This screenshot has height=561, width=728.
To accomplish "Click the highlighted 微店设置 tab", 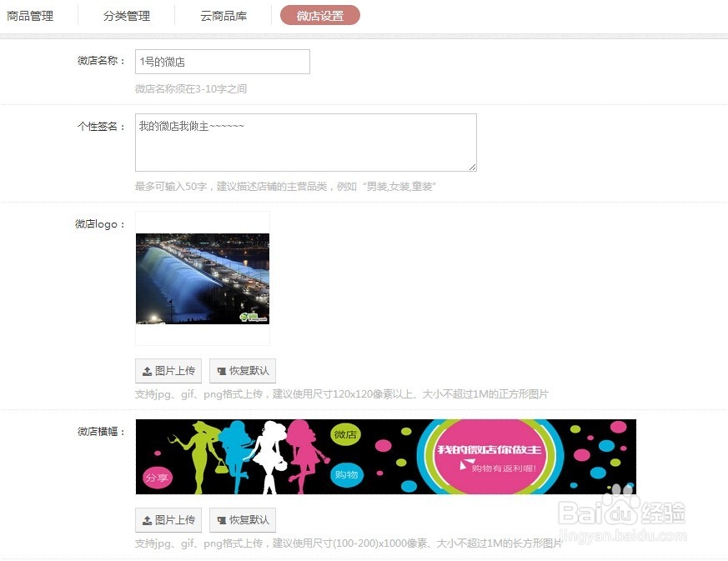I will 319,15.
